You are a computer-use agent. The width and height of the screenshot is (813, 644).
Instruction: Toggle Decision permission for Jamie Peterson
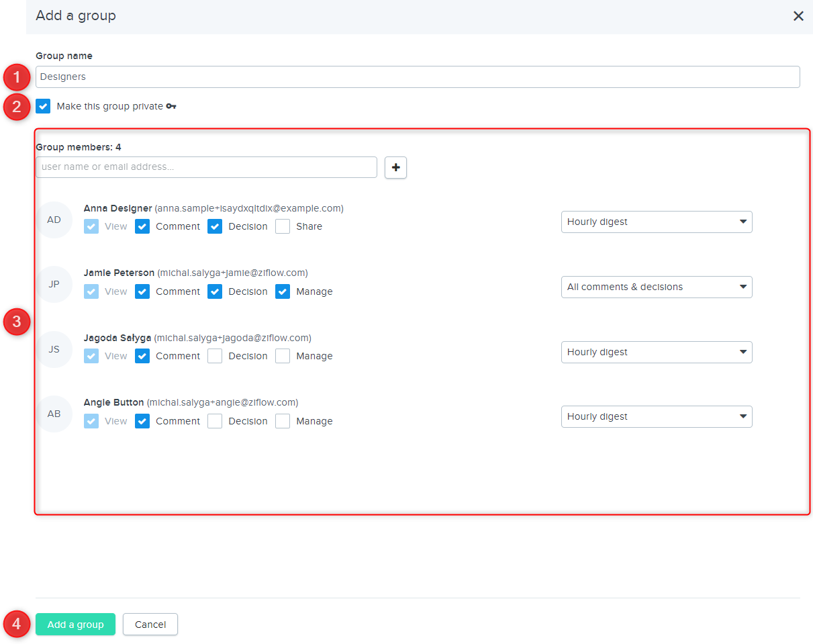[215, 291]
